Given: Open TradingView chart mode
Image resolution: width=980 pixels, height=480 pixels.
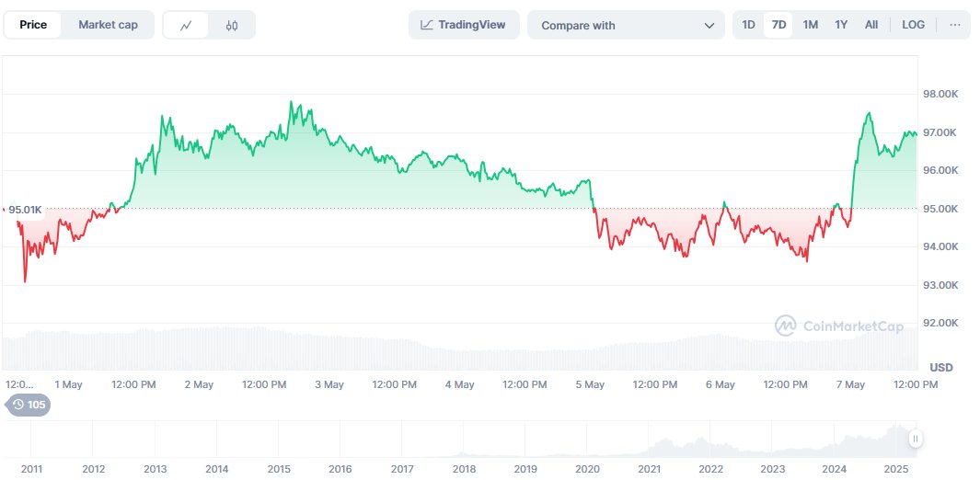Looking at the screenshot, I should [x=464, y=25].
